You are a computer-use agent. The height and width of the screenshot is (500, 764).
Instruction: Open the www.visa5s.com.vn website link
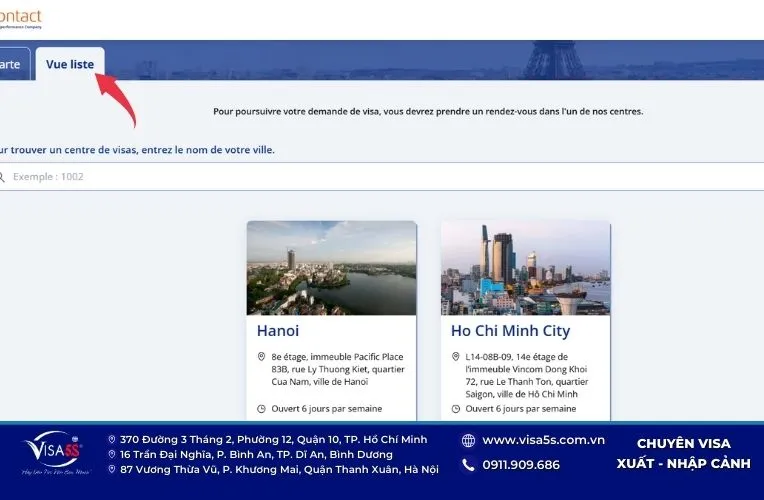(543, 440)
